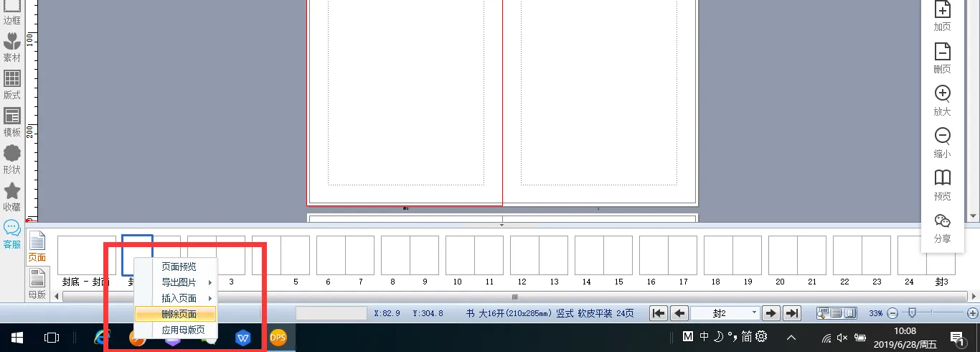Image resolution: width=980 pixels, height=352 pixels.
Task: Collapse the page thumbnail panel
Action: [x=501, y=225]
